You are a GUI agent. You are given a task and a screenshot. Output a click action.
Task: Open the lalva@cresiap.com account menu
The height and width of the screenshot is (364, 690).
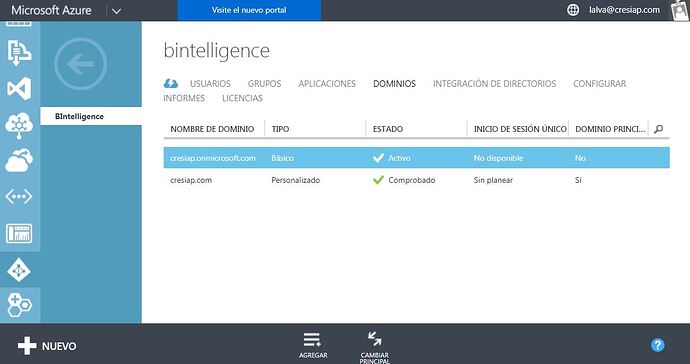(x=624, y=10)
